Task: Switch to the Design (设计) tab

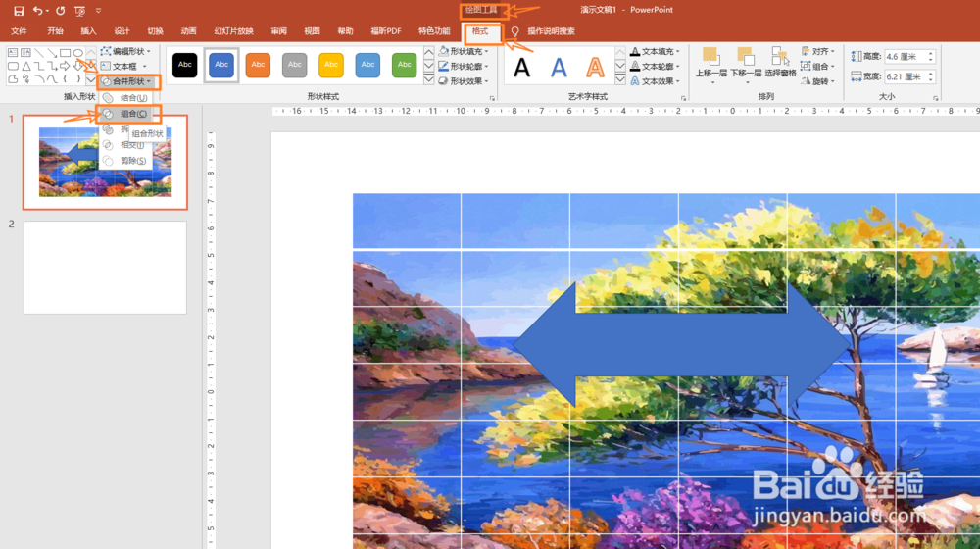Action: pyautogui.click(x=122, y=31)
